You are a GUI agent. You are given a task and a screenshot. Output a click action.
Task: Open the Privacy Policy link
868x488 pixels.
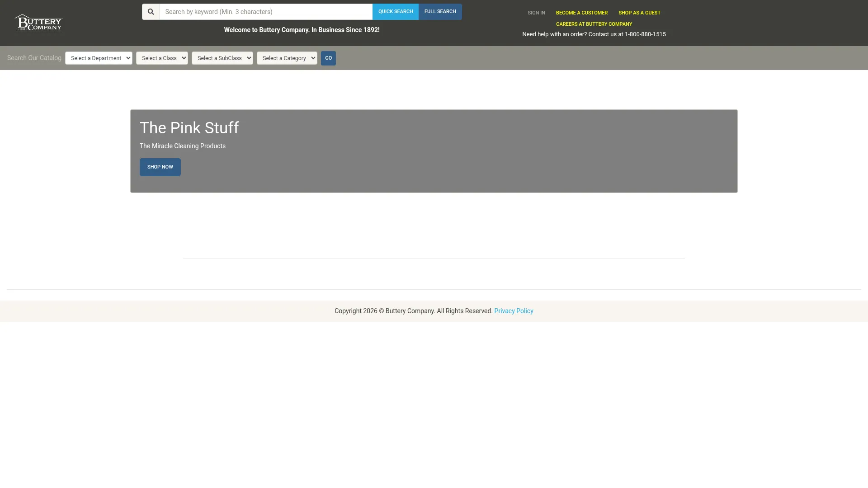pyautogui.click(x=514, y=311)
